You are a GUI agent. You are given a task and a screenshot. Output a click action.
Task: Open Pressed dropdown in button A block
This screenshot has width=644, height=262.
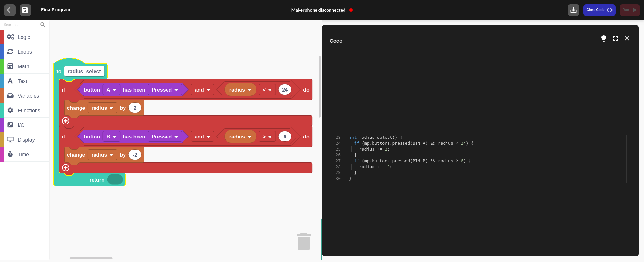(165, 90)
